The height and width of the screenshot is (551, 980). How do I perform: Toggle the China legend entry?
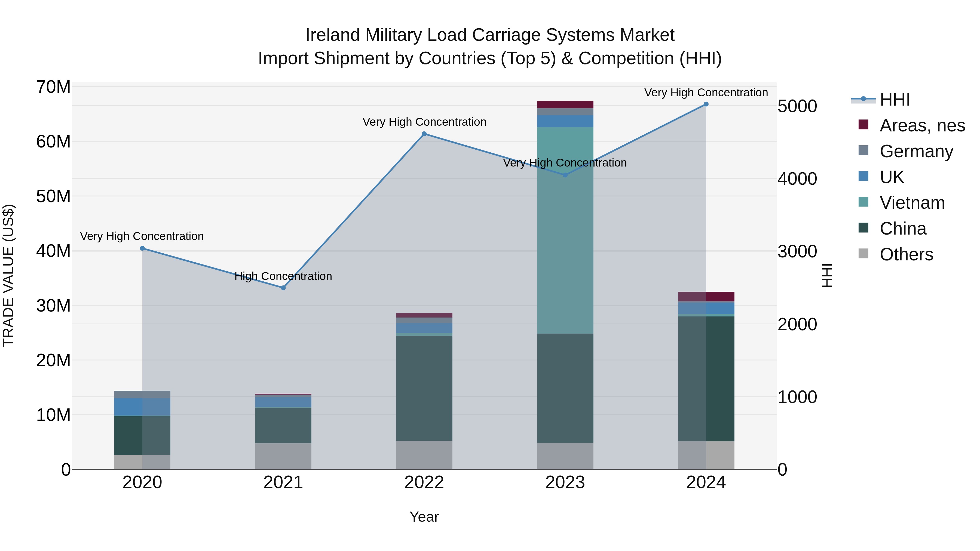(893, 229)
